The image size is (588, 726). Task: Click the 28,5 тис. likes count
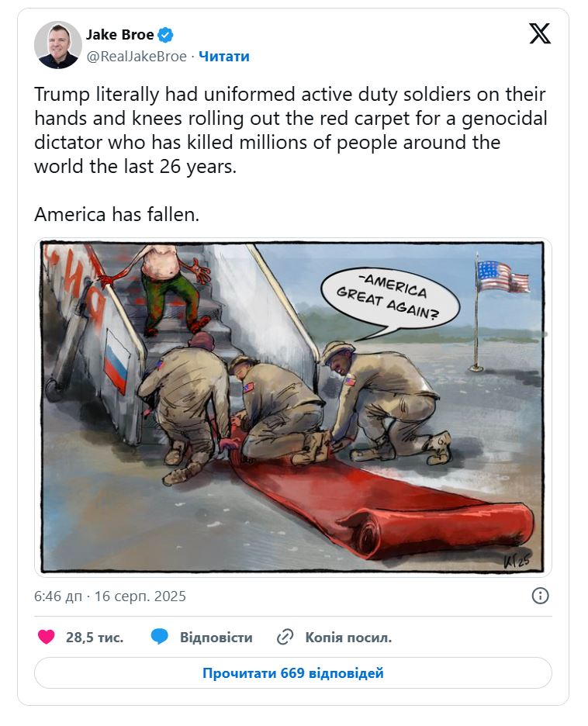tap(95, 638)
